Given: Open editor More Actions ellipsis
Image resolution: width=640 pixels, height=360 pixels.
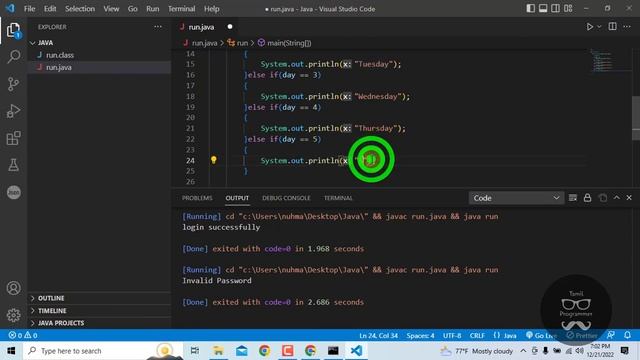Looking at the screenshot, I should 627,27.
